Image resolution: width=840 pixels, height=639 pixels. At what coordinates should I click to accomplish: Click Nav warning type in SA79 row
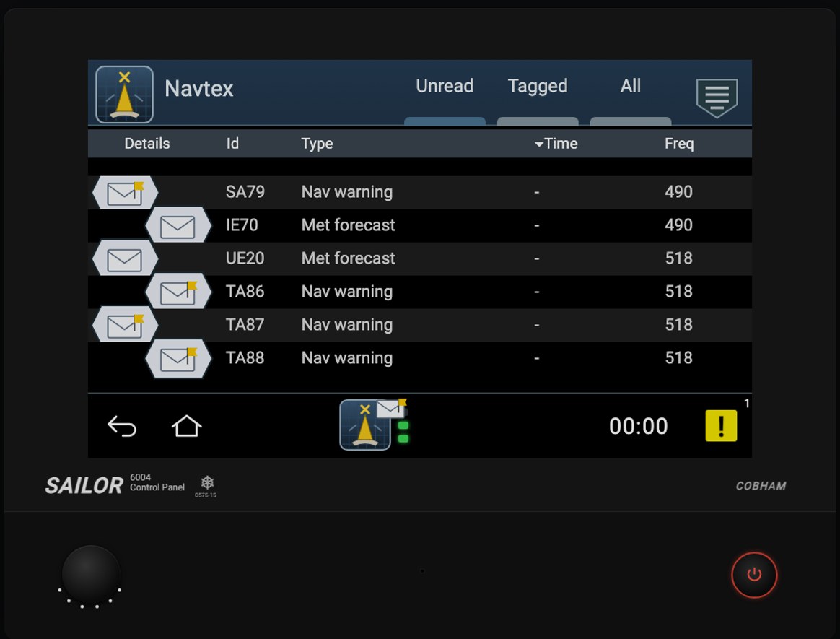point(347,192)
